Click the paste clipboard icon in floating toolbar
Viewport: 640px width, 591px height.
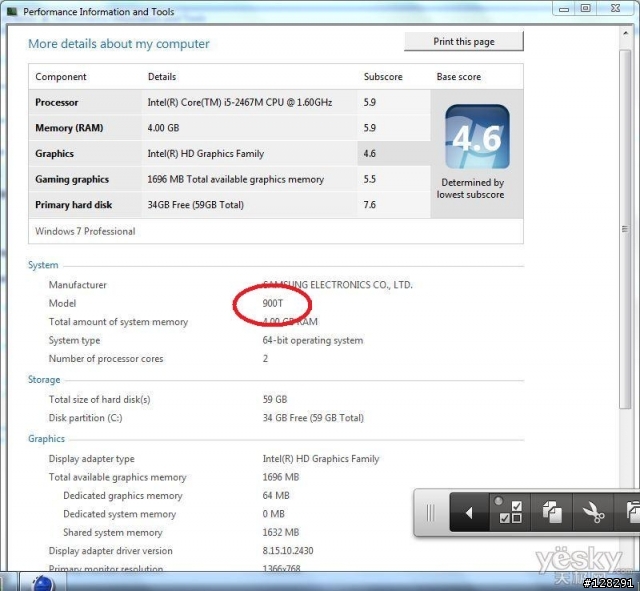(632, 513)
